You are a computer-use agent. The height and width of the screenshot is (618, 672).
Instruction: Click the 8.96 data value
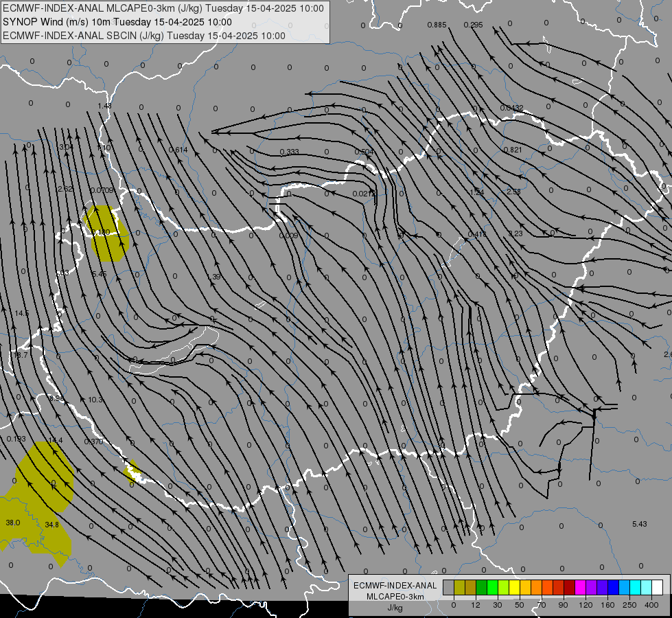tap(56, 398)
